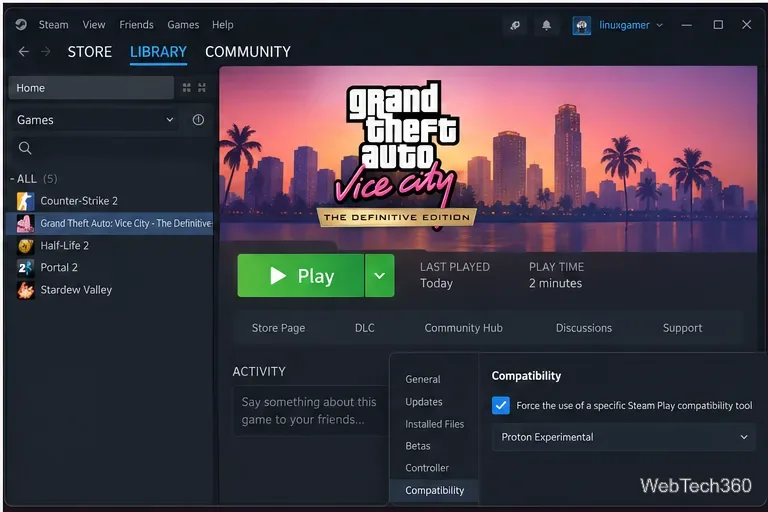
Task: Click the linuxgamer username text
Action: click(624, 25)
